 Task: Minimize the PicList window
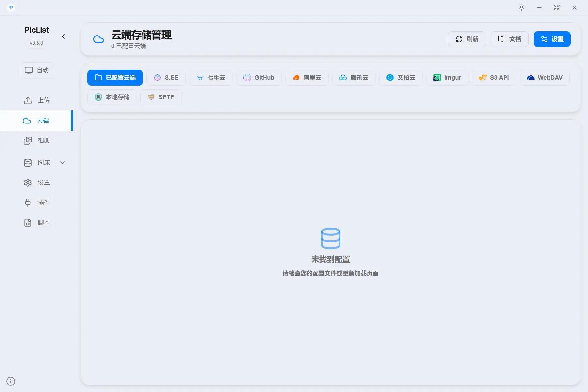point(539,8)
